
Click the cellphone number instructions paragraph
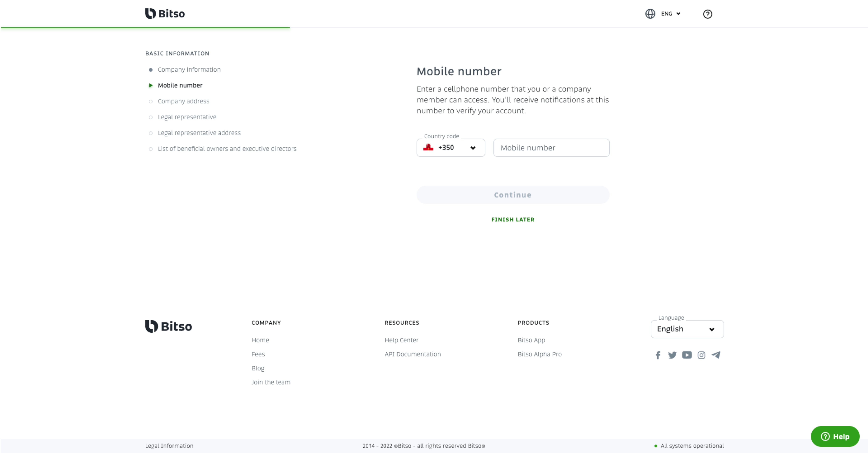pos(513,100)
